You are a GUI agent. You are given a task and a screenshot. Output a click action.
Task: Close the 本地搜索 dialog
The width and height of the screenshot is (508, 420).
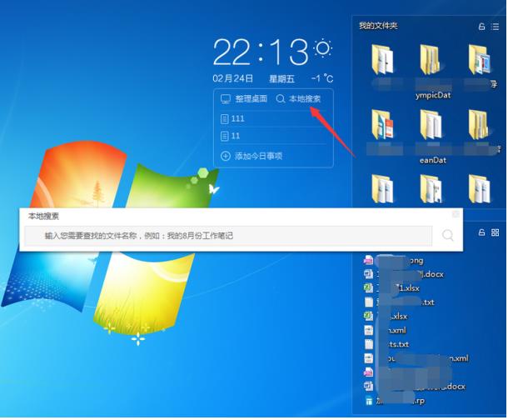click(456, 214)
